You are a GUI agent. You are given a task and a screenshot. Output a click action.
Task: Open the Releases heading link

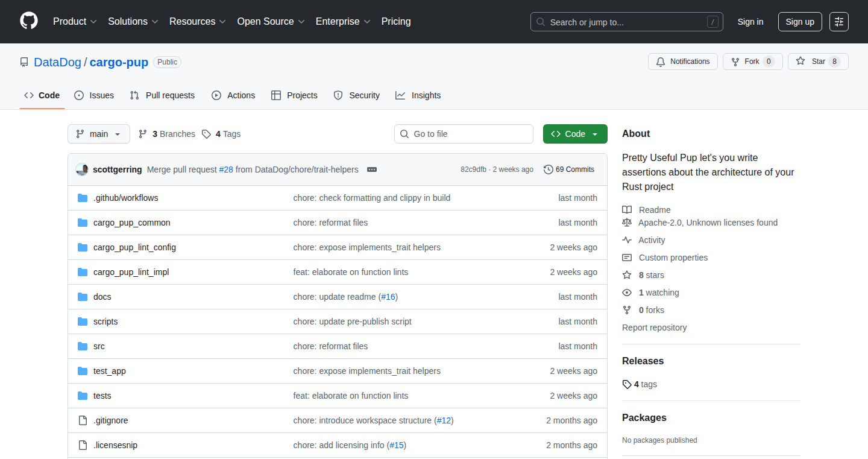643,361
